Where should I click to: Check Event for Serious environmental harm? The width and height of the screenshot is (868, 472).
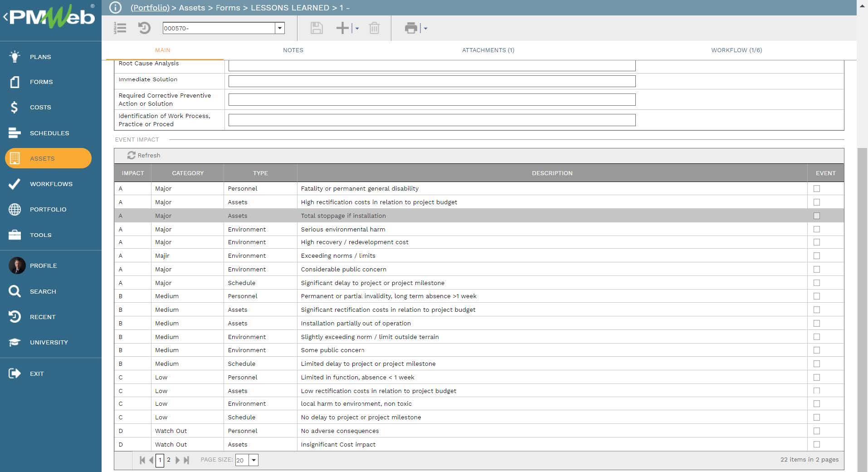pos(817,229)
